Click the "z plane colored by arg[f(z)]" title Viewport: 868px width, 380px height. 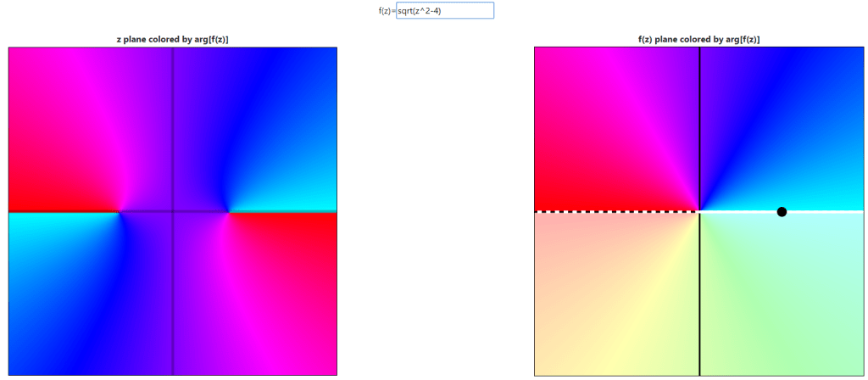click(172, 40)
